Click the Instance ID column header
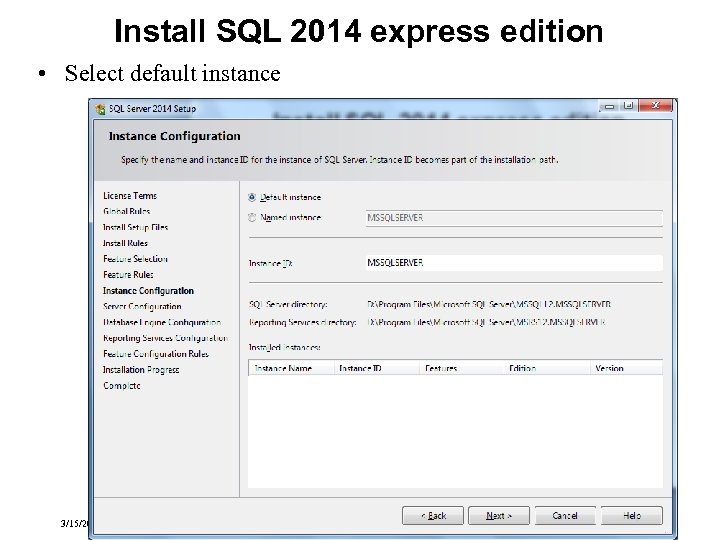 pyautogui.click(x=377, y=368)
